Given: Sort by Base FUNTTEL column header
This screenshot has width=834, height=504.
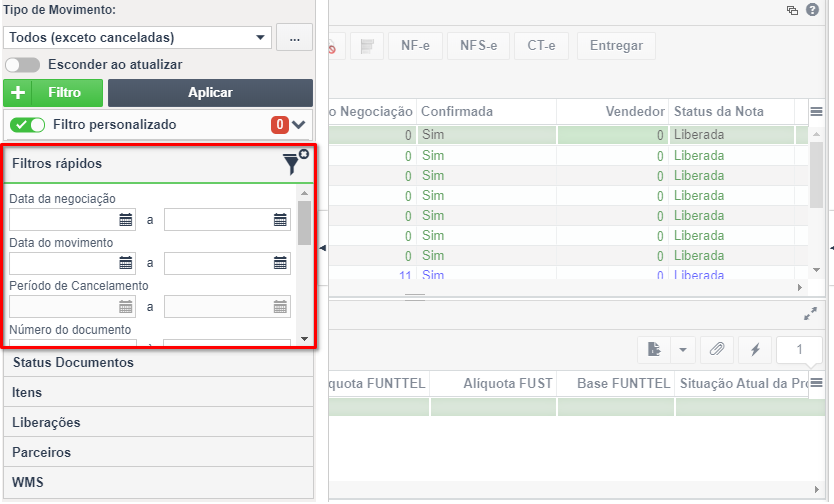Looking at the screenshot, I should (616, 384).
